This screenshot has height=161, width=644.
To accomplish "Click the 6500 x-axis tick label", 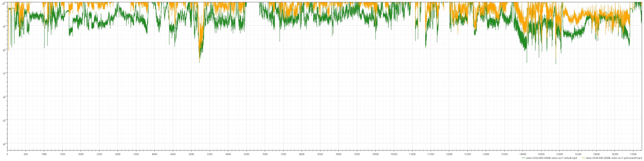I will click(247, 154).
